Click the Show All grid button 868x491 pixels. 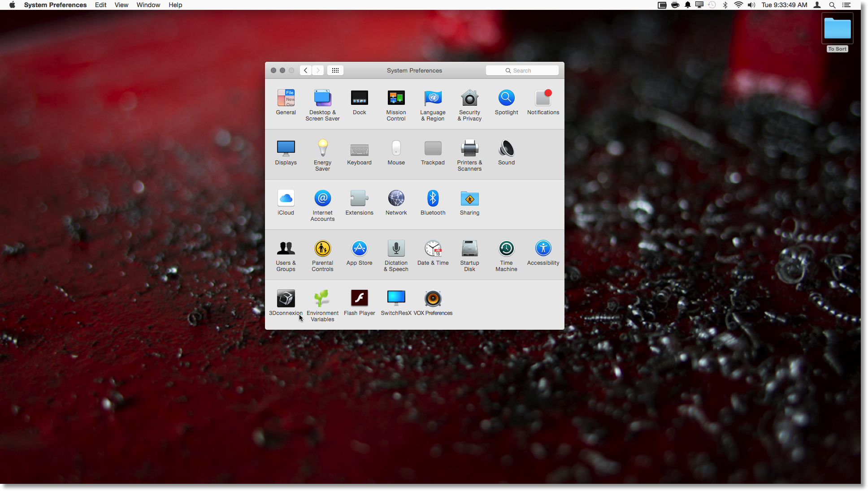pyautogui.click(x=335, y=70)
